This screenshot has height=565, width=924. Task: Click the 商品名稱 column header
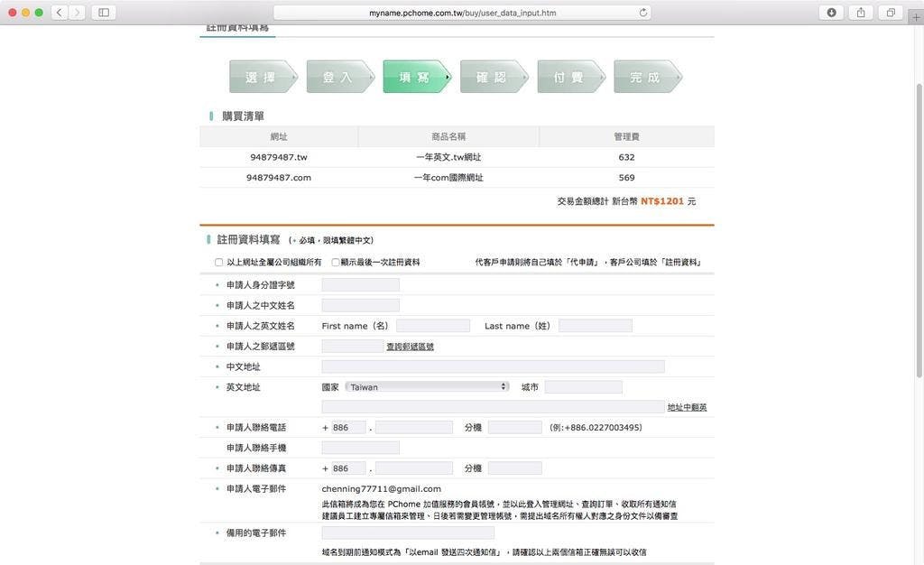(448, 136)
